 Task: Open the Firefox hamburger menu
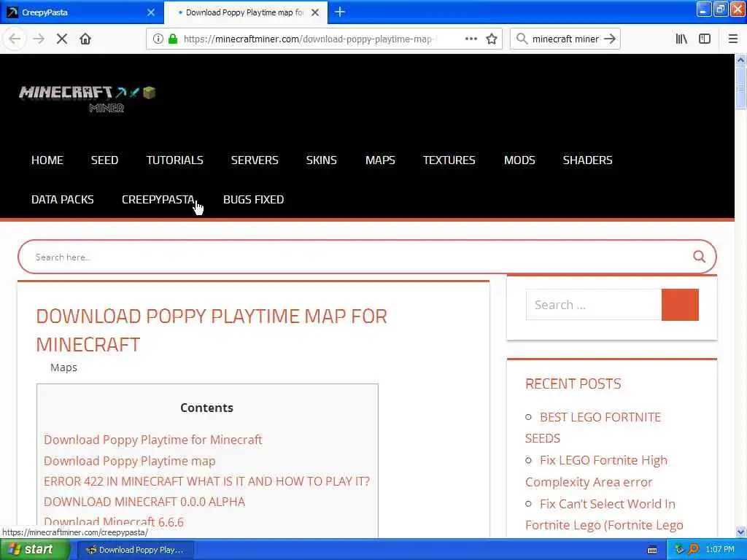pyautogui.click(x=732, y=39)
